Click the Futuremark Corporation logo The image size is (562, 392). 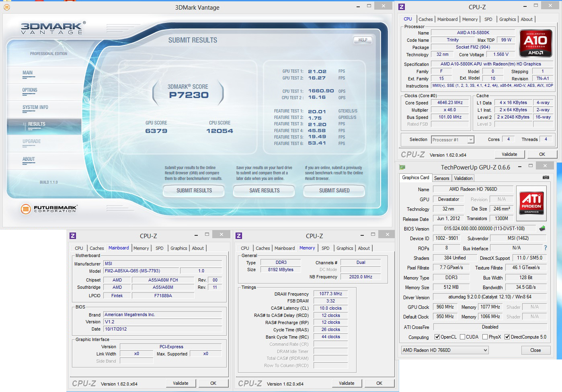pyautogui.click(x=49, y=208)
